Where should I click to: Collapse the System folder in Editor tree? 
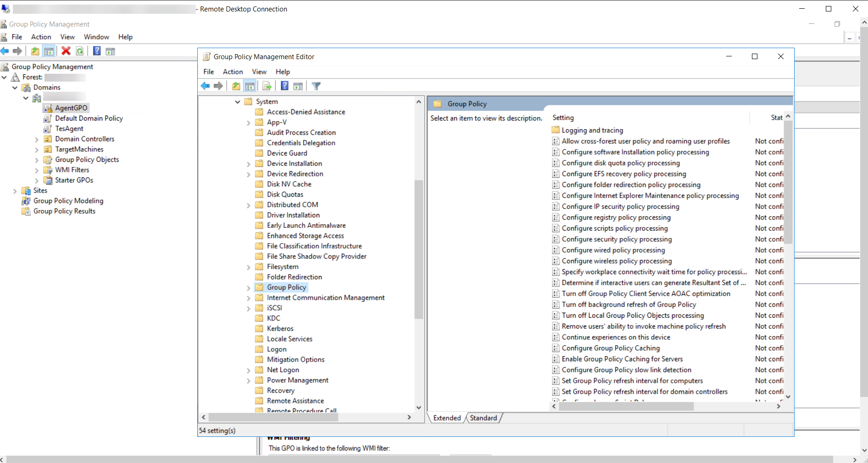238,102
